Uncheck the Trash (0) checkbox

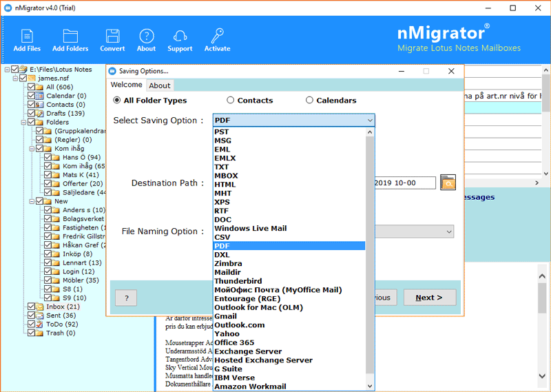click(31, 333)
